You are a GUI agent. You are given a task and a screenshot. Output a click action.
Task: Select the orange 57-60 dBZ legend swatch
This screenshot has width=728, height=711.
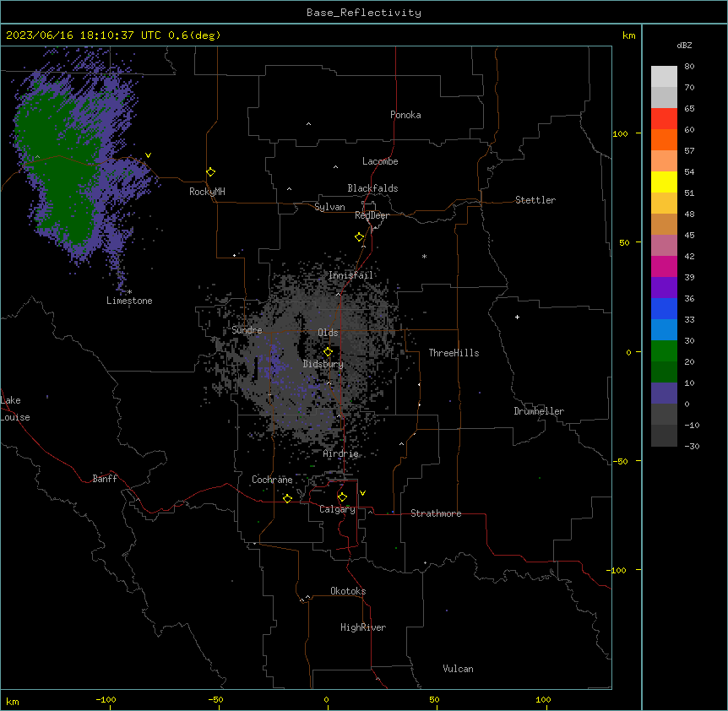[x=664, y=139]
